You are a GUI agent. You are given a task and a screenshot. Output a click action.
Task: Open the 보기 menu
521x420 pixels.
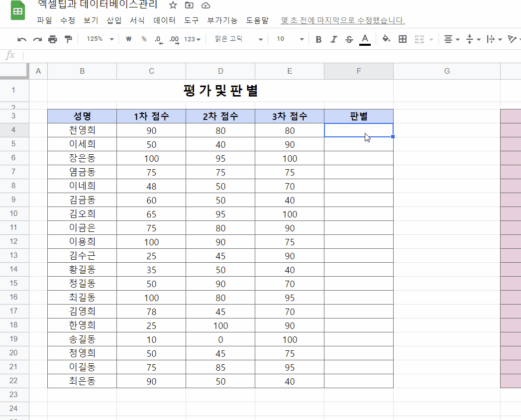(x=91, y=20)
